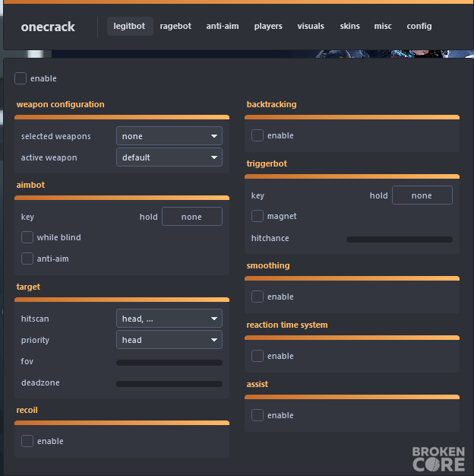Screen dimensions: 474x476
Task: Select the players tab
Action: [x=268, y=26]
